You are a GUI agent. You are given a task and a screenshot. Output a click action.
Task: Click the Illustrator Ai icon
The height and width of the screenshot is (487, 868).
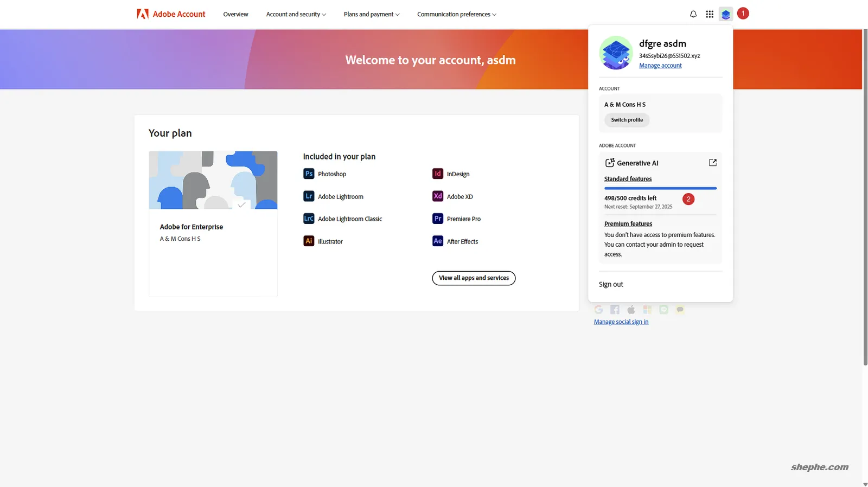click(309, 241)
